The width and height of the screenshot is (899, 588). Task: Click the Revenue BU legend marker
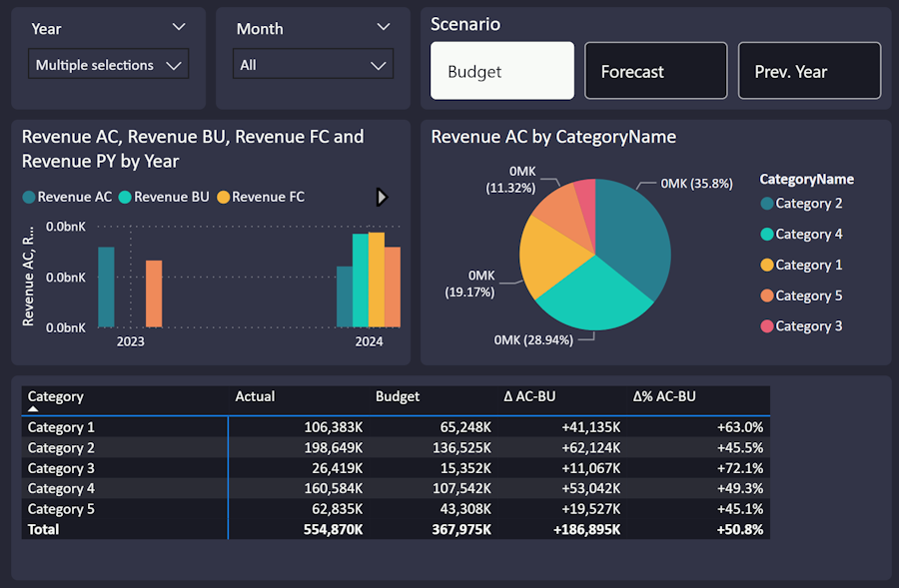click(125, 198)
